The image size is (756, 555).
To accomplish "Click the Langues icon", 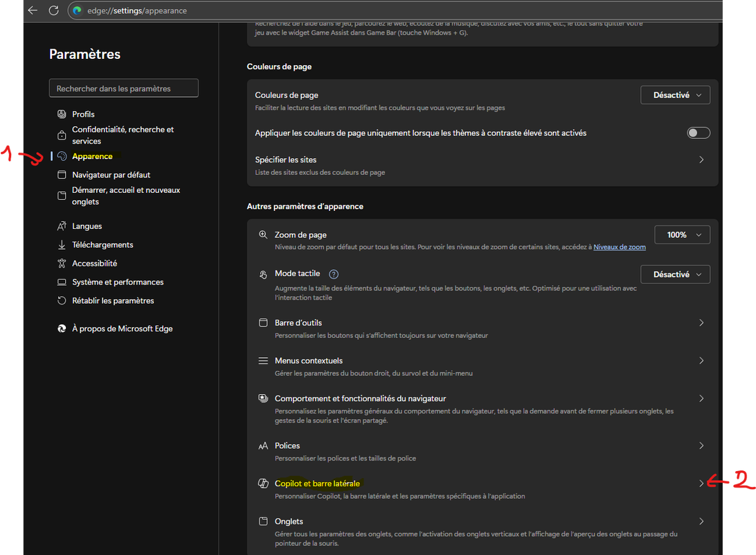I will pyautogui.click(x=62, y=226).
